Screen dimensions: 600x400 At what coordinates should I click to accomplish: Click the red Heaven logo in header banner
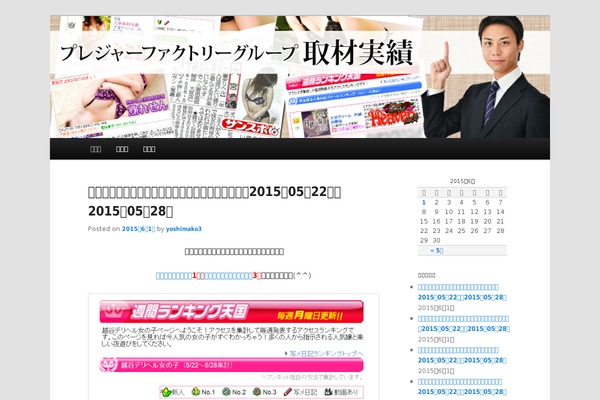tap(393, 115)
